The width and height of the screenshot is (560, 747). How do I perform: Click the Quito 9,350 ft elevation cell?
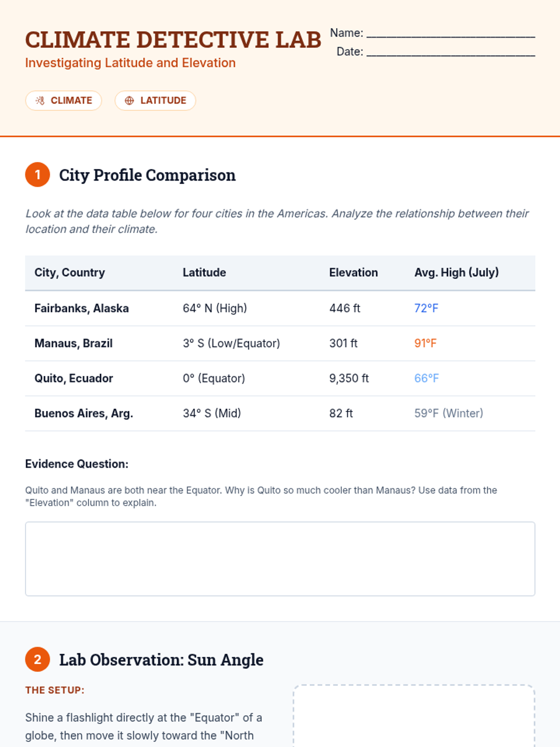click(349, 379)
